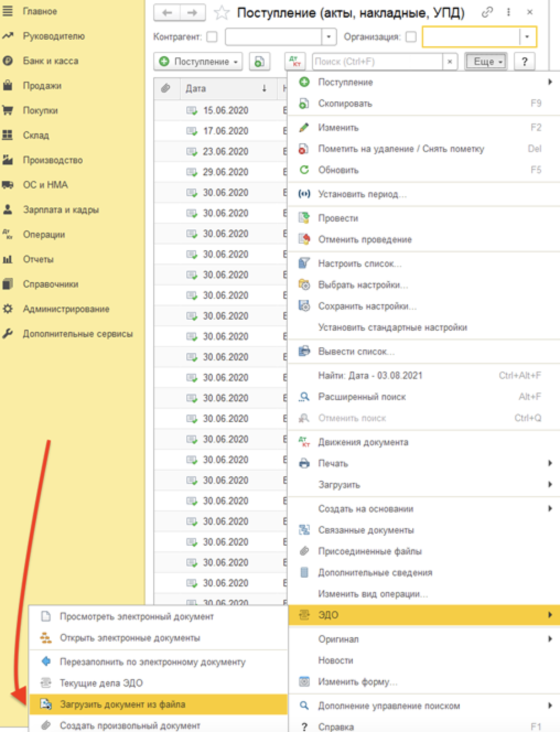Click the Дополнительные сервисы wrench icon
The height and width of the screenshot is (732, 560).
click(x=8, y=333)
